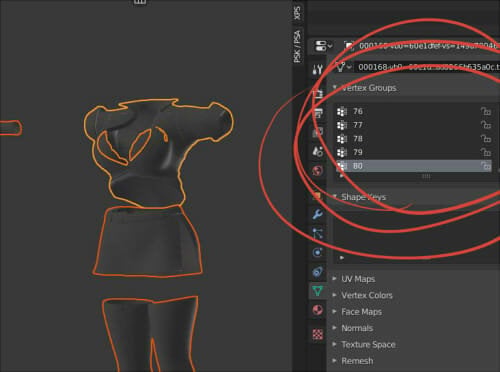Viewport: 500px width, 372px height.
Task: Collapse the Vertex Groups panel
Action: [x=335, y=87]
